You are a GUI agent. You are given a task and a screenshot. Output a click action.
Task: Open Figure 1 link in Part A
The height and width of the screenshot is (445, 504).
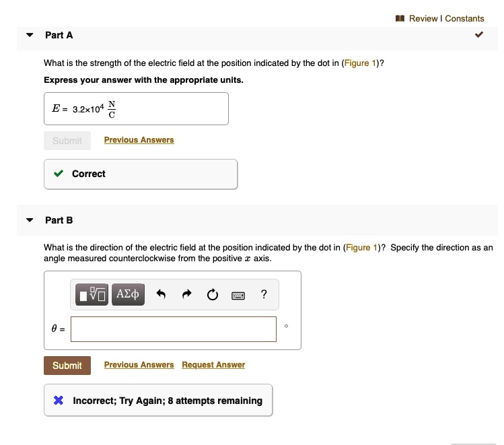[x=360, y=63]
